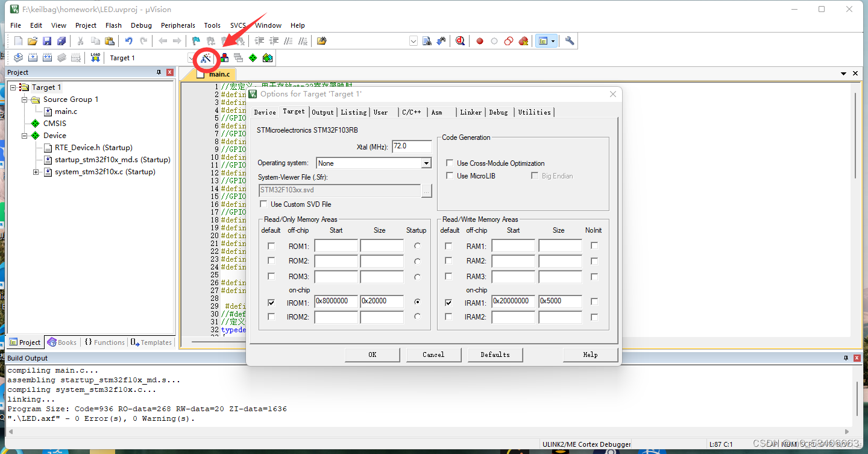Open the window layout dropdown arrow
Image resolution: width=868 pixels, height=454 pixels.
(553, 41)
